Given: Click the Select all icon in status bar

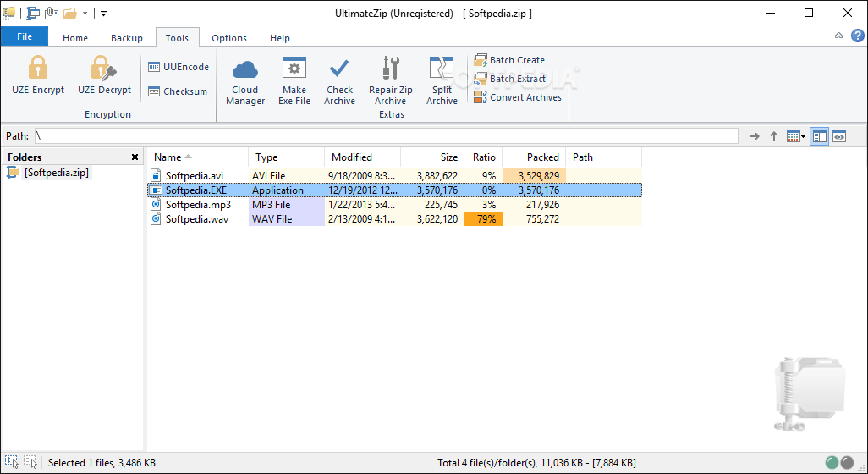Looking at the screenshot, I should tap(12, 462).
